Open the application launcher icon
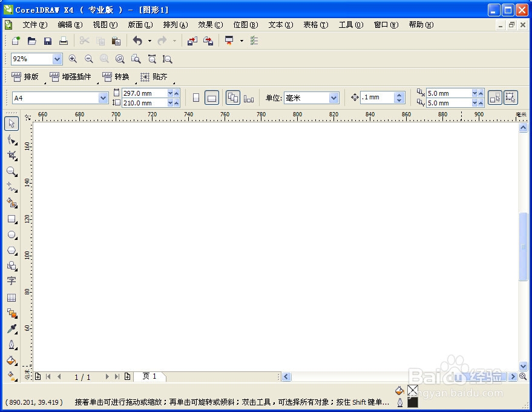Viewport: 532px width, 412px height. coord(229,41)
